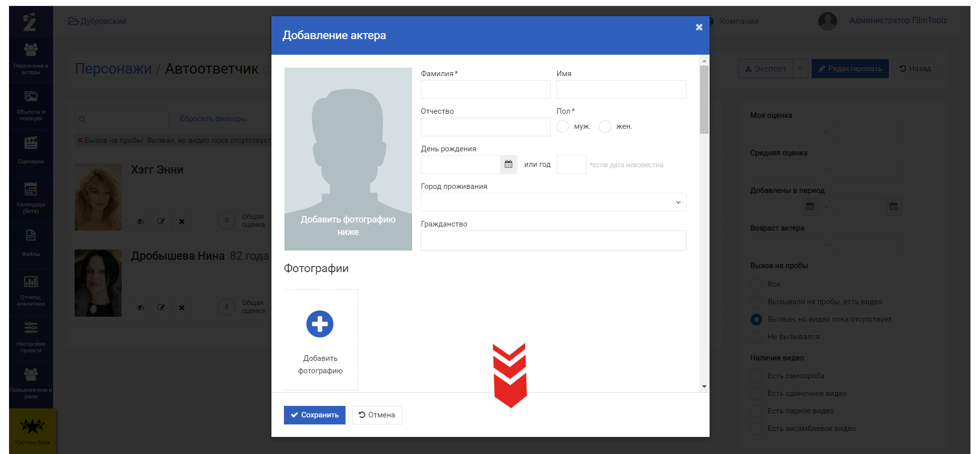
Task: Check Есть парное видео checkbox
Action: [756, 411]
